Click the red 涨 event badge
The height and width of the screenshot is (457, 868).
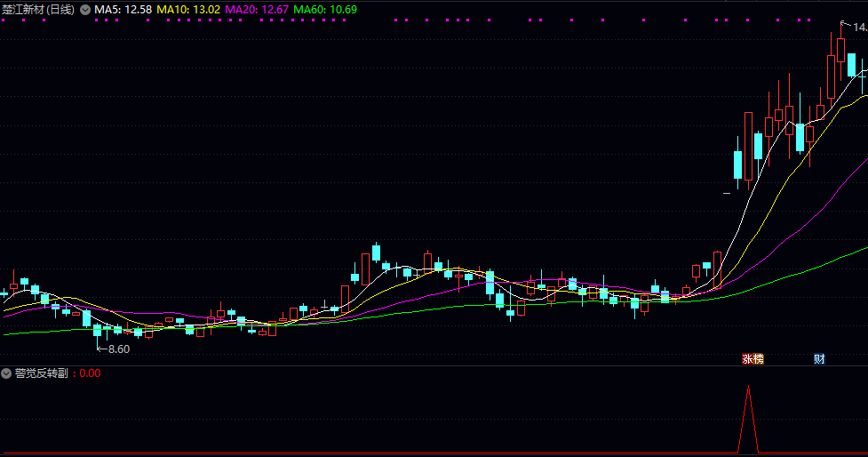(x=748, y=359)
